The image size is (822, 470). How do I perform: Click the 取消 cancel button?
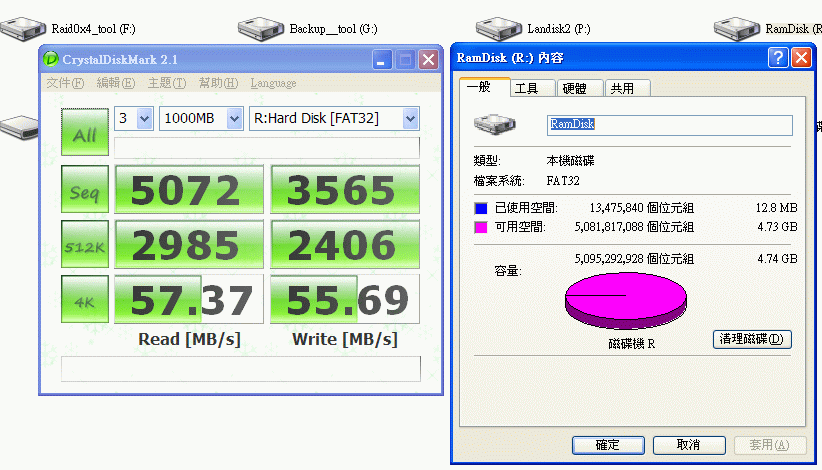point(689,445)
